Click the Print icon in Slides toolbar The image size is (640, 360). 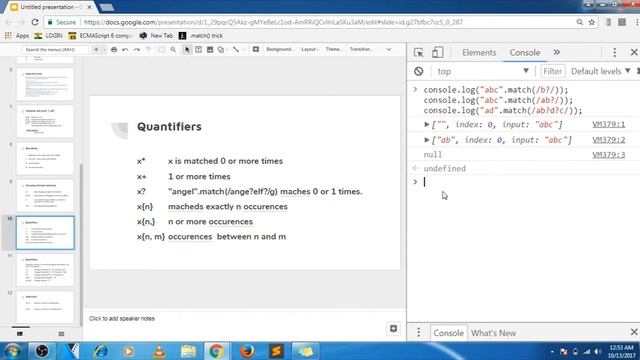click(114, 49)
